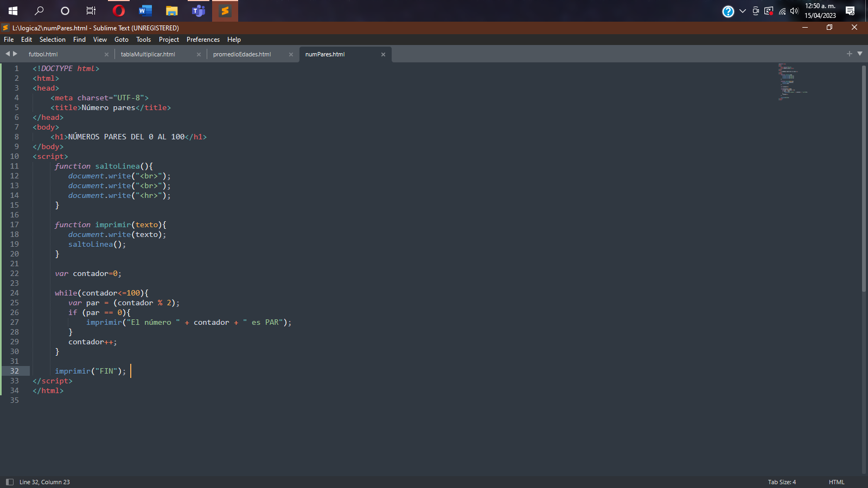Close the numPares.html tab

click(x=383, y=54)
